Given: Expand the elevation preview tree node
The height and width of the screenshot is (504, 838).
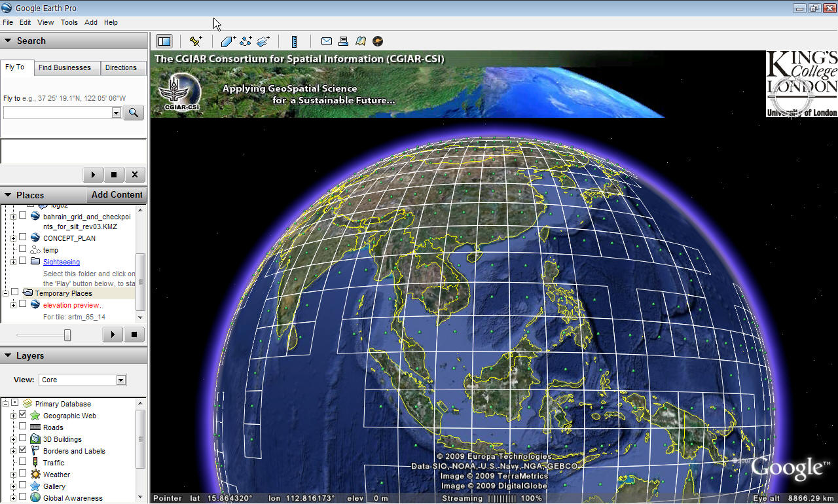Looking at the screenshot, I should click(x=12, y=305).
